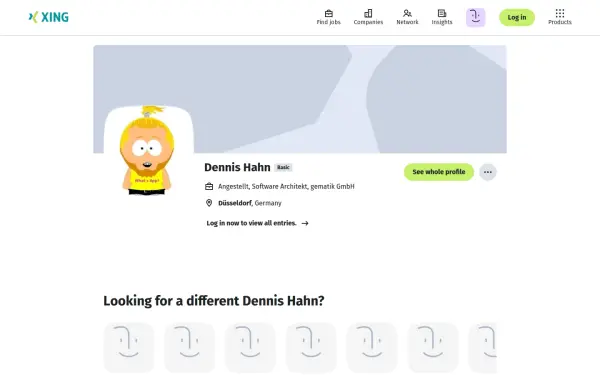The height and width of the screenshot is (375, 600).
Task: Click the purple profile avatar icon in header
Action: [x=476, y=17]
